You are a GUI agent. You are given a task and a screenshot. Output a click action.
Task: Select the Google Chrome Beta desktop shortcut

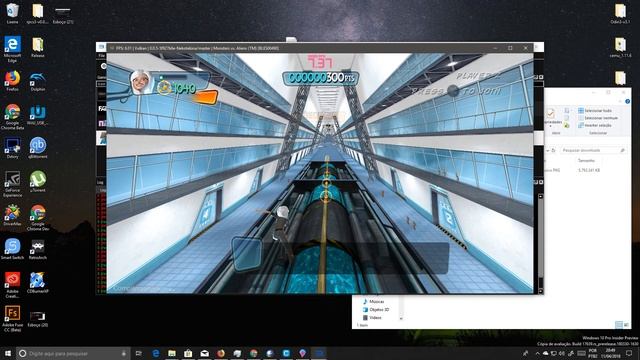(12, 117)
